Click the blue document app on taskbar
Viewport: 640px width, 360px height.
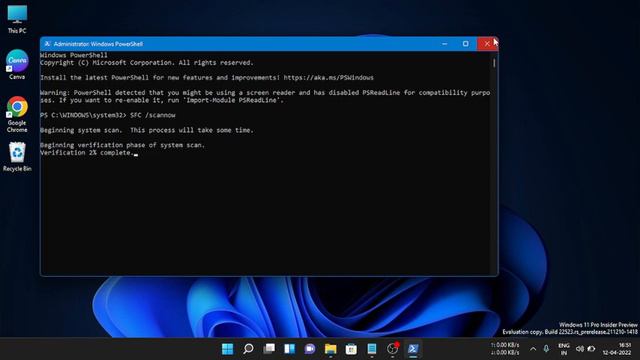click(x=371, y=349)
